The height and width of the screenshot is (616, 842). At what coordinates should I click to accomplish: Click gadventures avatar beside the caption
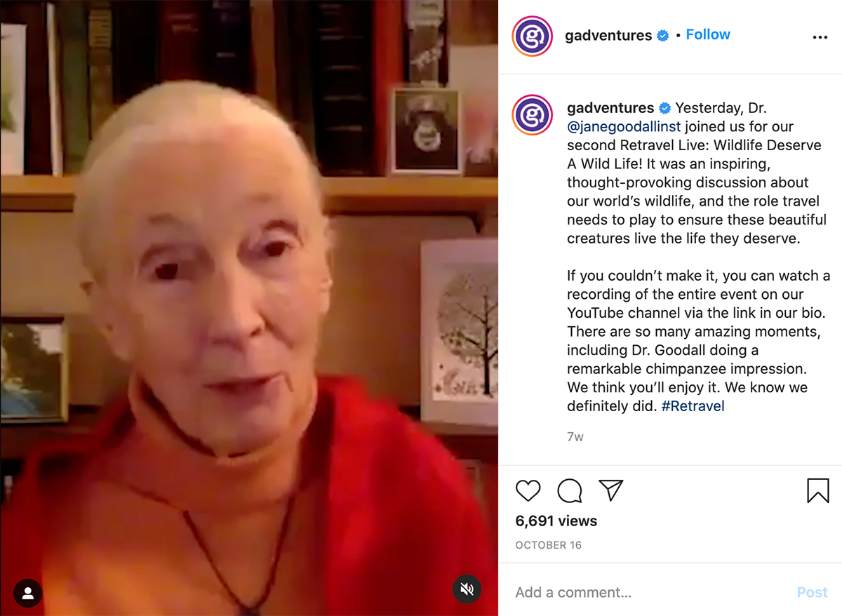click(x=533, y=115)
